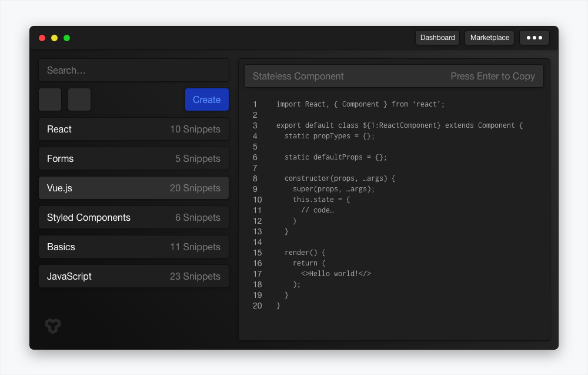Click the blank square button nearest Create
Viewport: 588px width, 375px height.
click(x=79, y=99)
